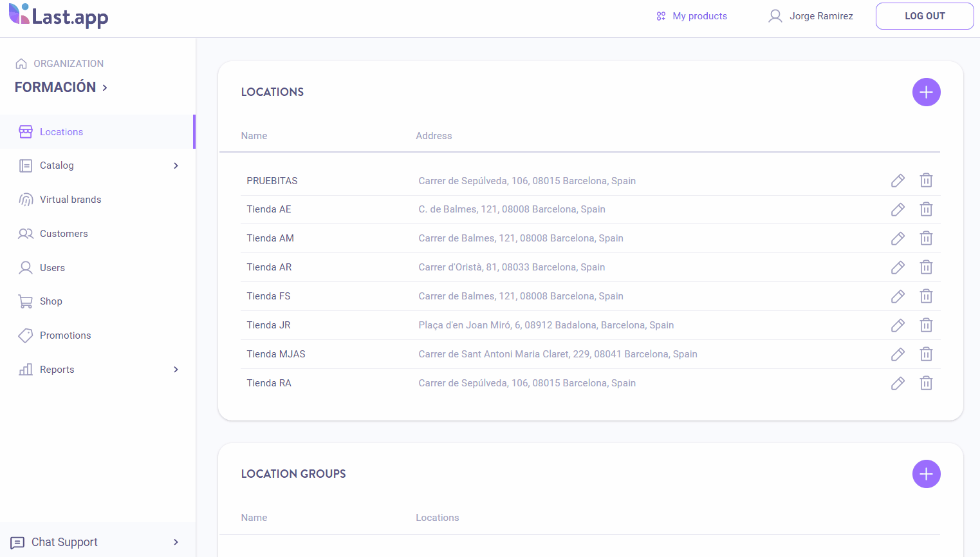980x557 pixels.
Task: Edit Tienda MJAS with the pencil icon
Action: point(898,354)
